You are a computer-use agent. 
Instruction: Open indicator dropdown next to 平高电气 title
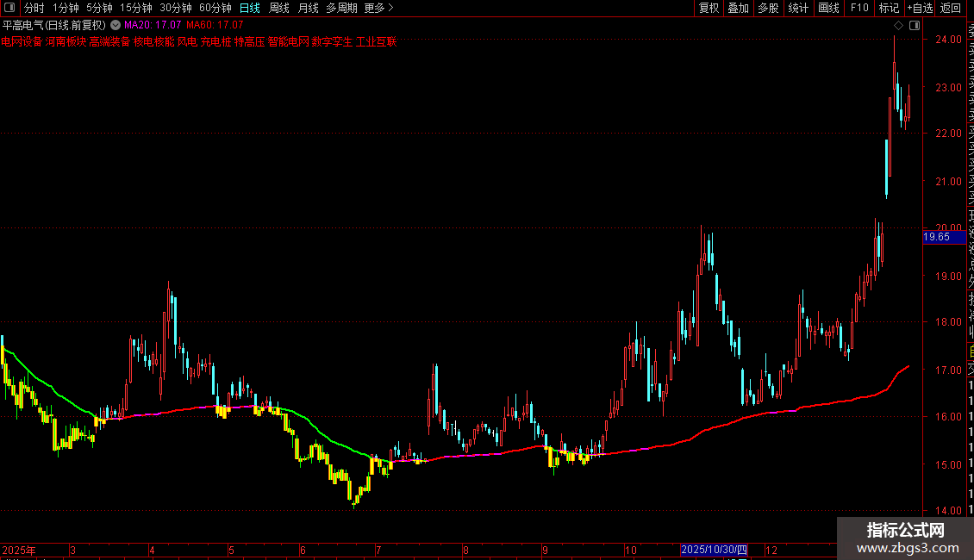pos(116,26)
